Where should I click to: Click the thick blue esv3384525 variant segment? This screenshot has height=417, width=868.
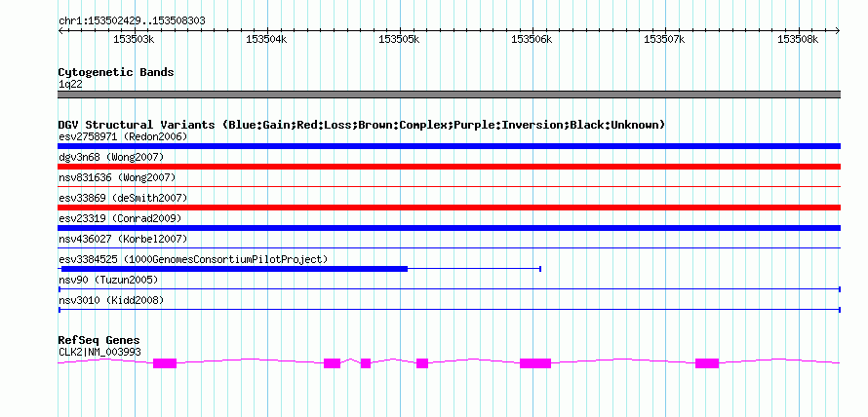[x=233, y=269]
